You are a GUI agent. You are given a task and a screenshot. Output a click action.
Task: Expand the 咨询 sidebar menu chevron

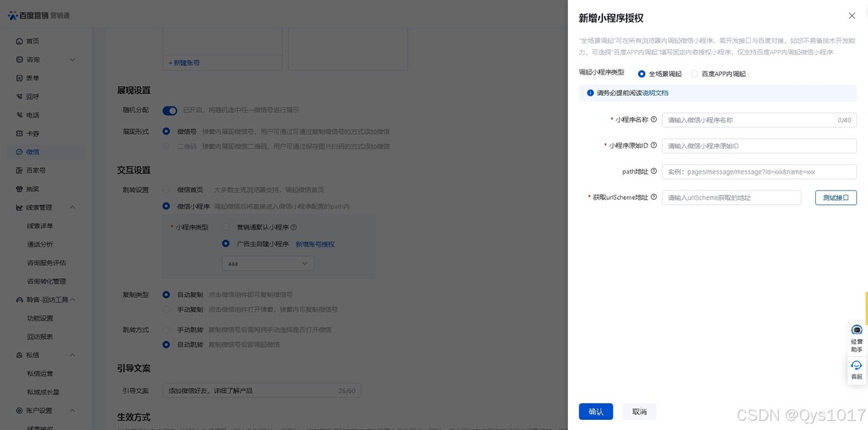(x=72, y=59)
